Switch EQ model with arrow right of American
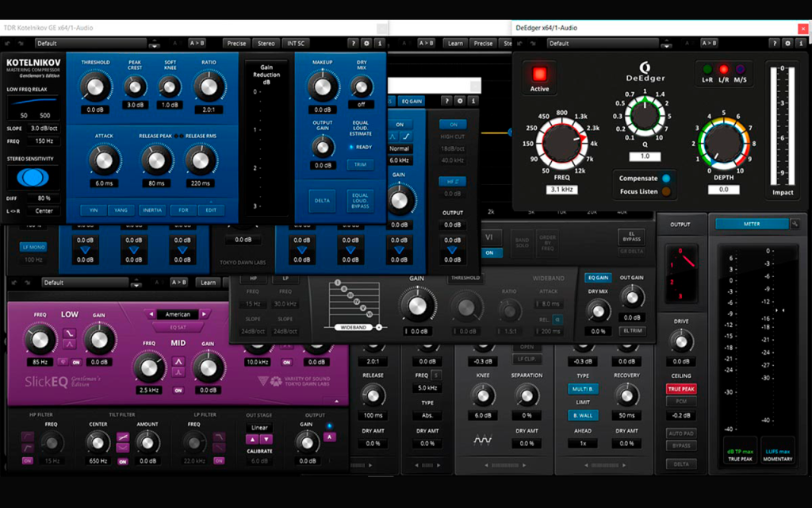The image size is (812, 508). 204,314
